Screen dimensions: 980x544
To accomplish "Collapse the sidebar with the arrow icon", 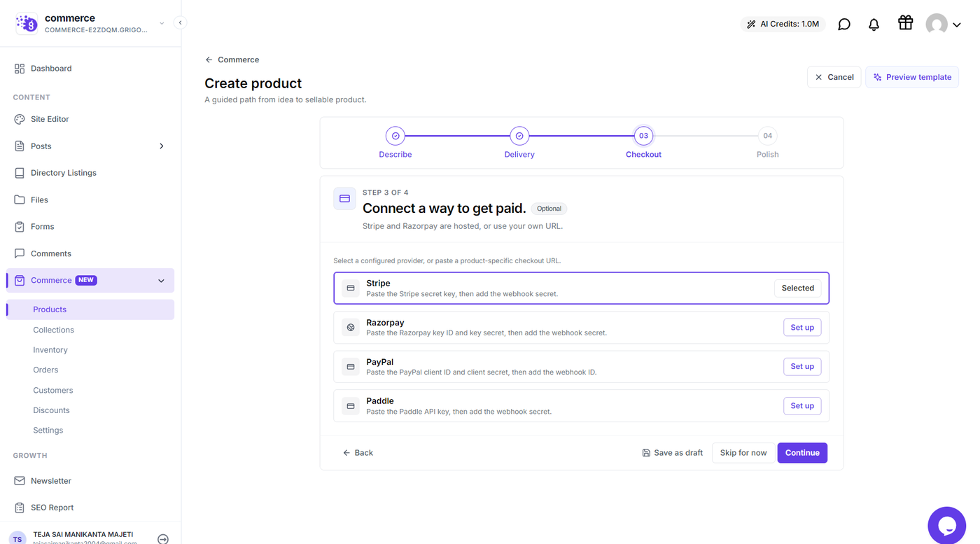I will [x=180, y=23].
